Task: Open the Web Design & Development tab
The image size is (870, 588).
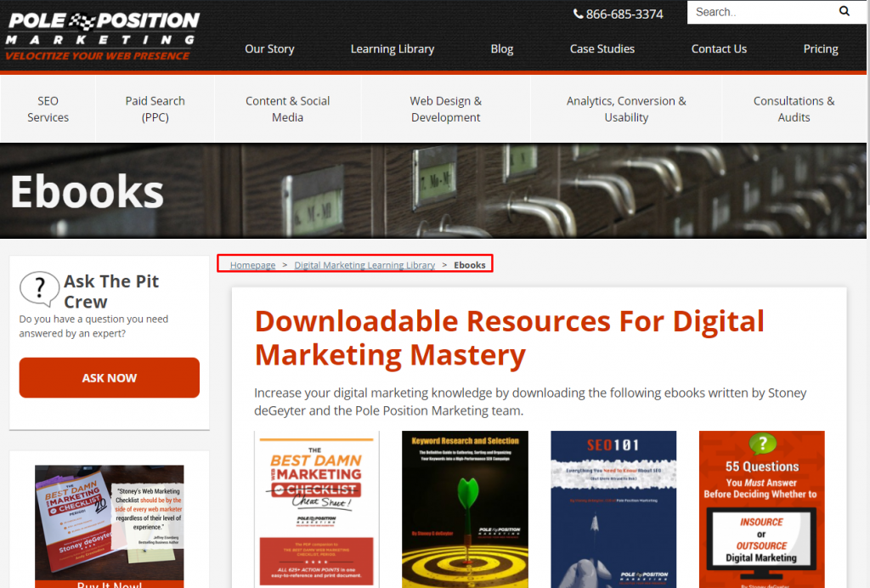Action: 445,109
